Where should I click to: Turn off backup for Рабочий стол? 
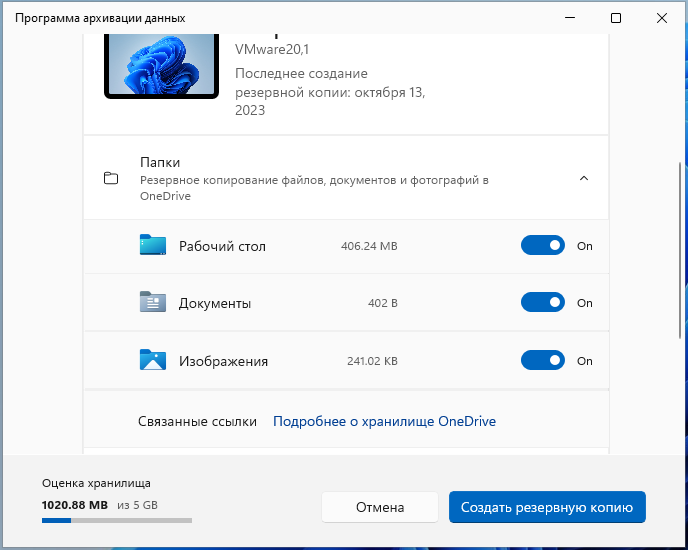pos(543,245)
